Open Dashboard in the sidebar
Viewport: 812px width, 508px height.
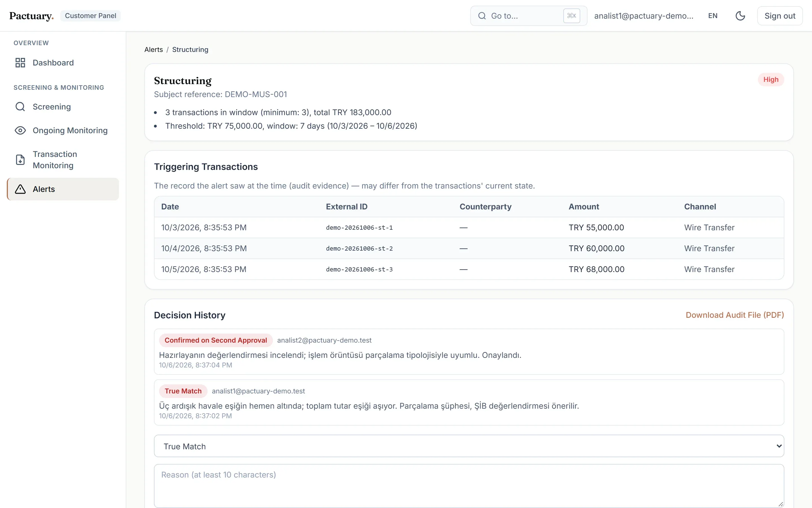[x=63, y=63]
